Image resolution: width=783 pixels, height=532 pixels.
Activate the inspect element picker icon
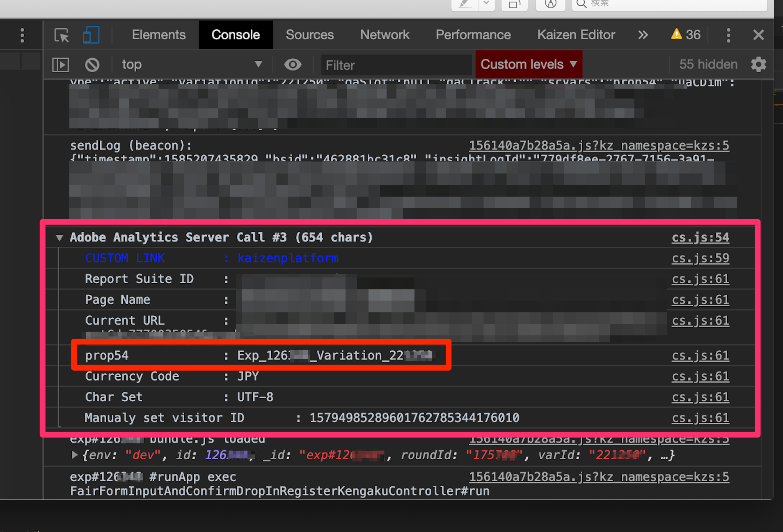coord(62,35)
